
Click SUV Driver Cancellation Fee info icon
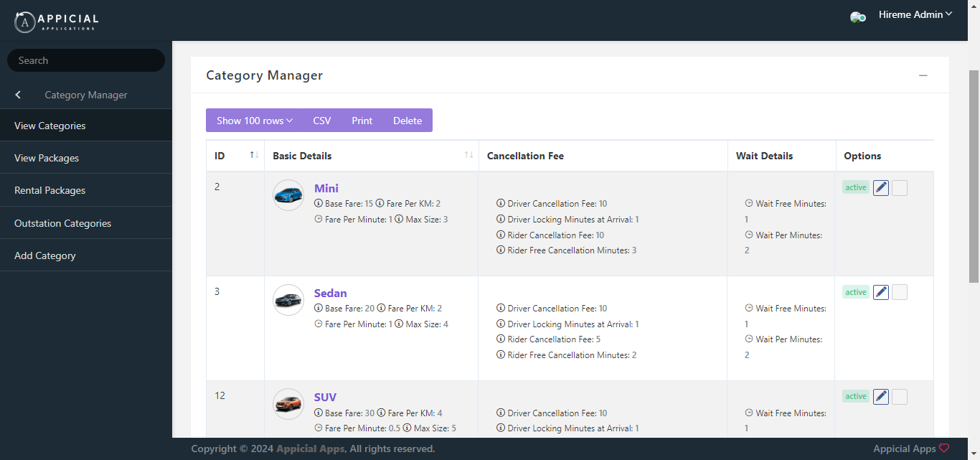tap(501, 413)
